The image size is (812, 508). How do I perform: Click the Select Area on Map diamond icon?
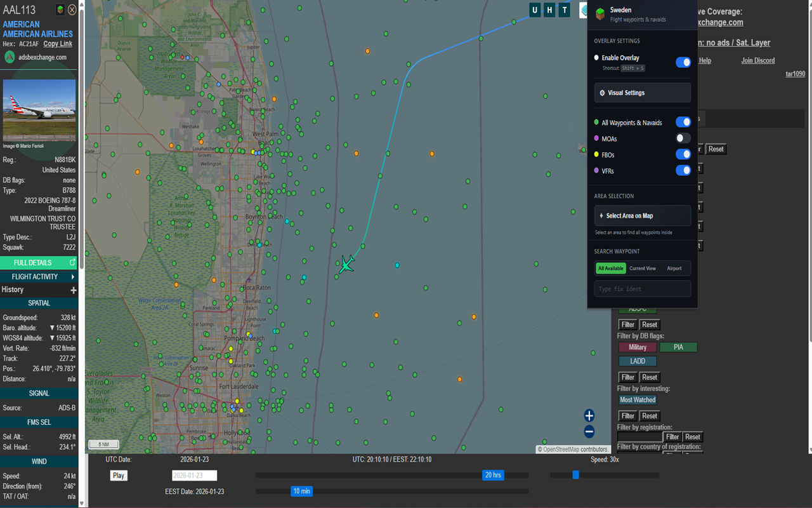click(x=601, y=216)
